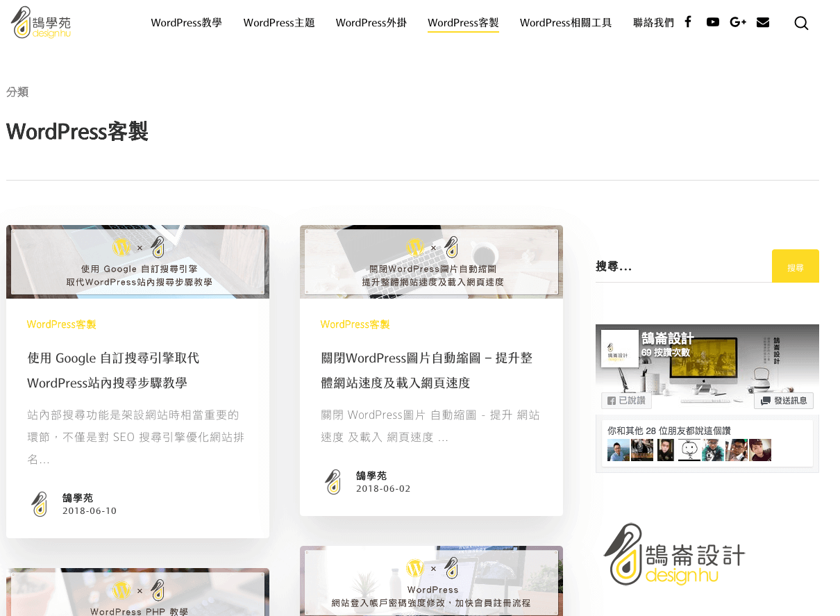Open 關閉WordPress圖片自動縮圖 post thumbnail

pos(431,262)
